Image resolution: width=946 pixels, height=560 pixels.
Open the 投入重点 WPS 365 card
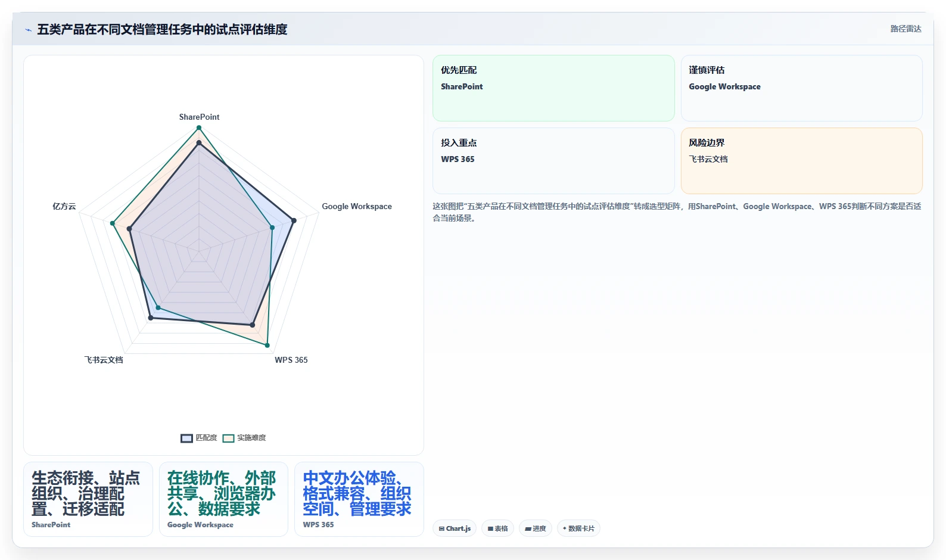pos(553,161)
